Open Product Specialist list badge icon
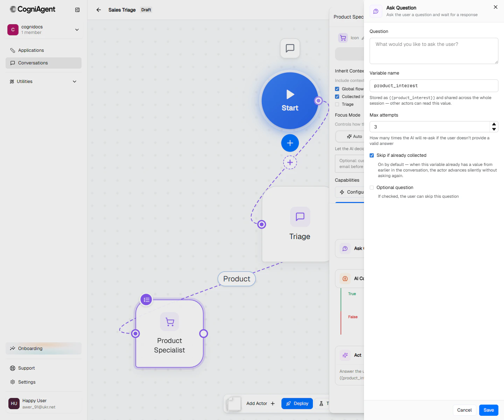The width and height of the screenshot is (504, 420). 146,300
